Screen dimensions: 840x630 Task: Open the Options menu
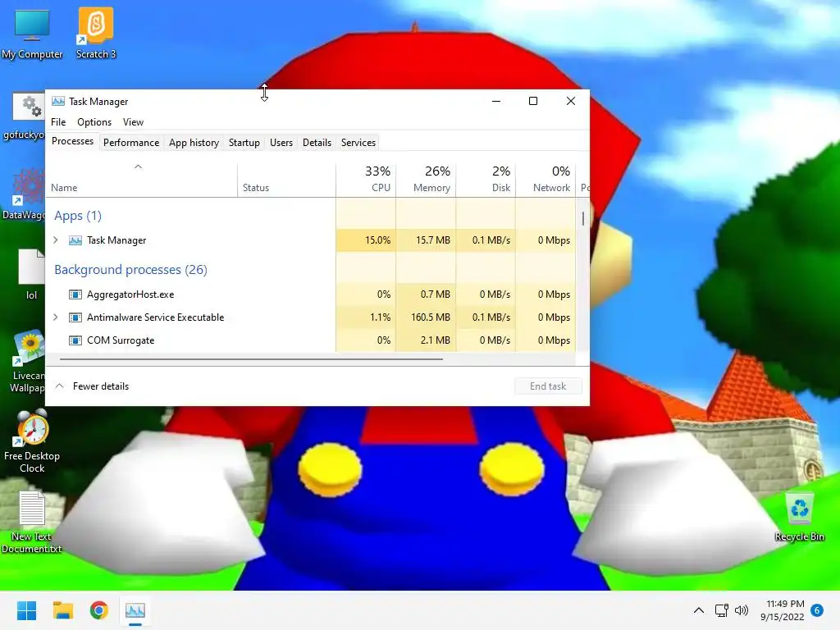click(x=94, y=122)
